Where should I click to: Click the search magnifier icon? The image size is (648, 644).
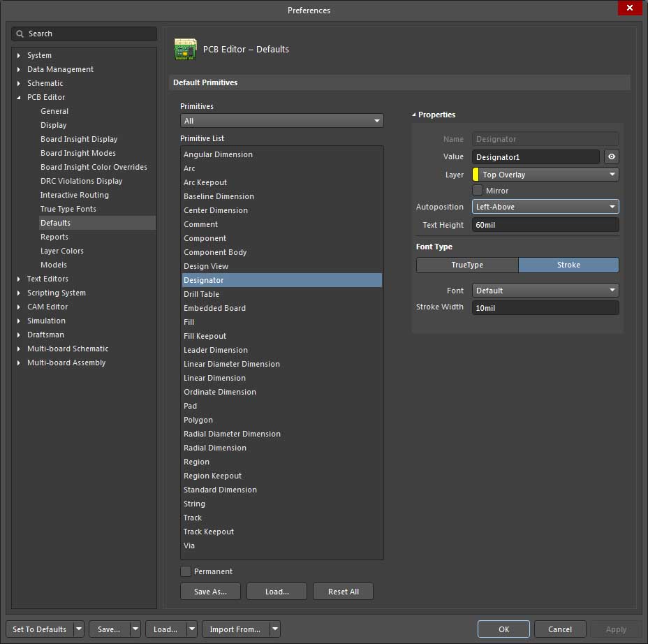pos(20,34)
